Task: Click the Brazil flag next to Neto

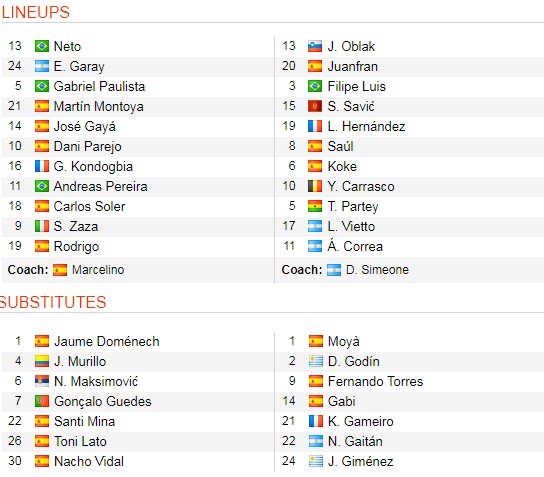Action: tap(42, 46)
